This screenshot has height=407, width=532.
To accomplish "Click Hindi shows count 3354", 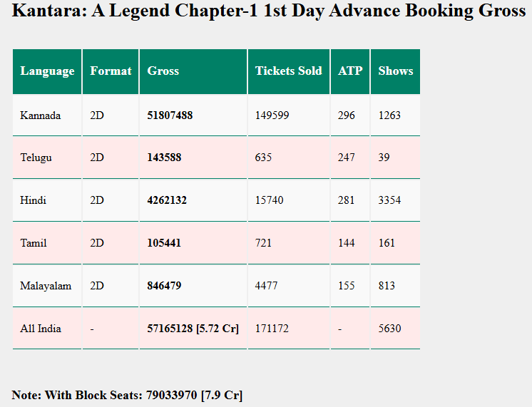I will pos(389,200).
